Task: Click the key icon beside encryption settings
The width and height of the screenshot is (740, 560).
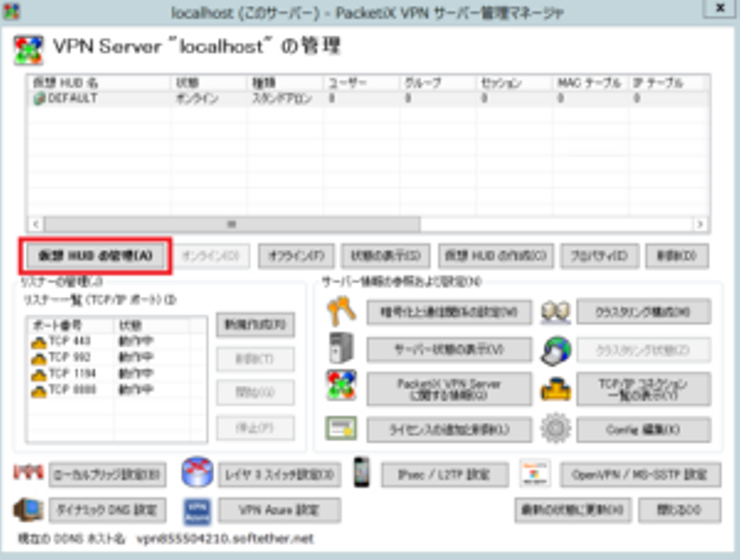Action: pos(341,311)
